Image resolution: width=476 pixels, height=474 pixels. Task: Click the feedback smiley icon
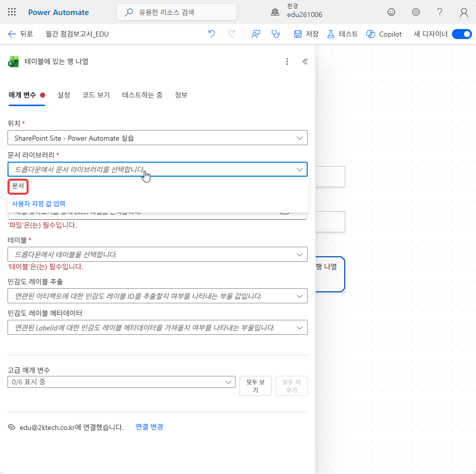coord(391,12)
